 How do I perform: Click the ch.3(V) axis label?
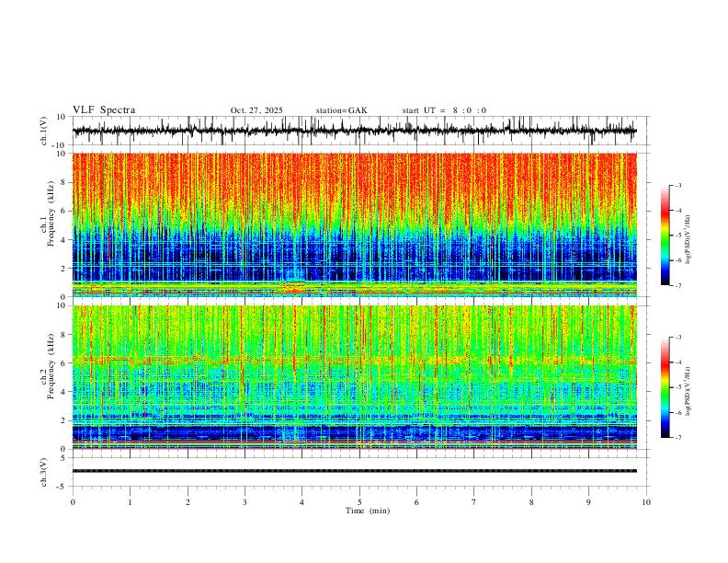44,472
